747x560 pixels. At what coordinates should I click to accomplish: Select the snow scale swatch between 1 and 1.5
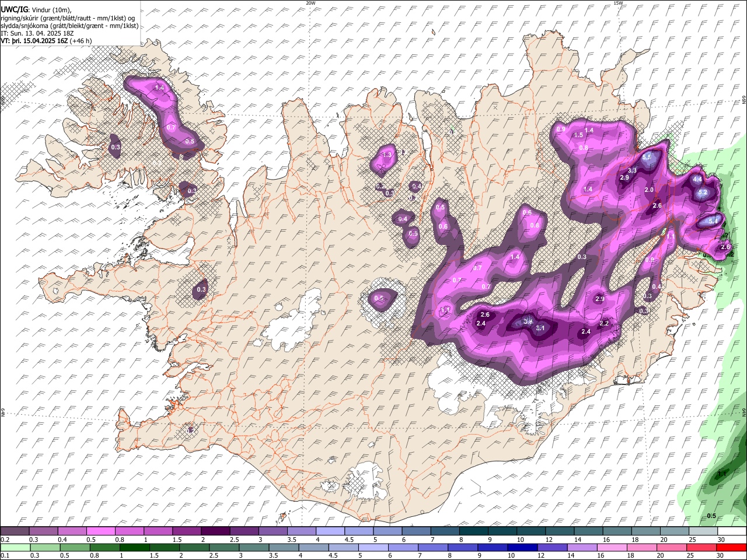(158, 531)
